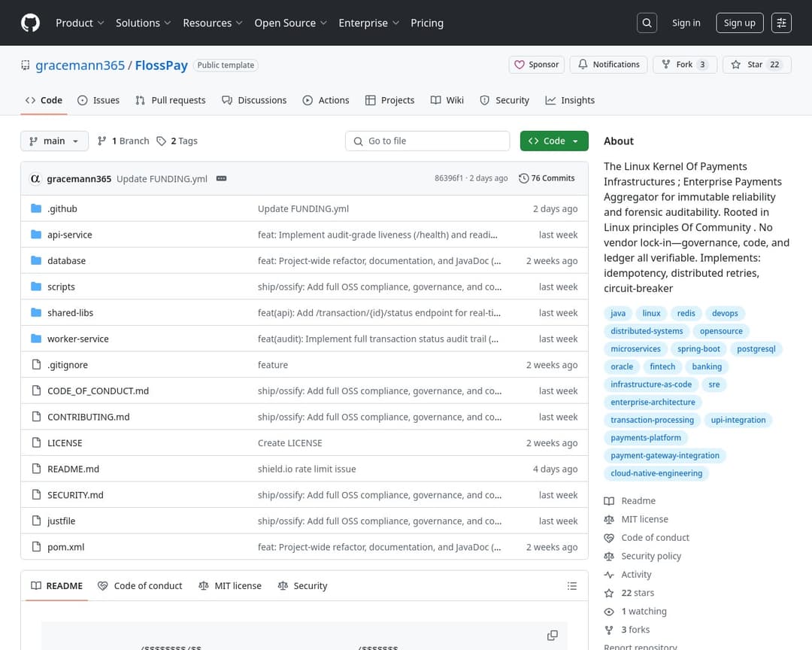Image resolution: width=812 pixels, height=650 pixels.
Task: View the 76 Commits history link
Action: point(547,178)
